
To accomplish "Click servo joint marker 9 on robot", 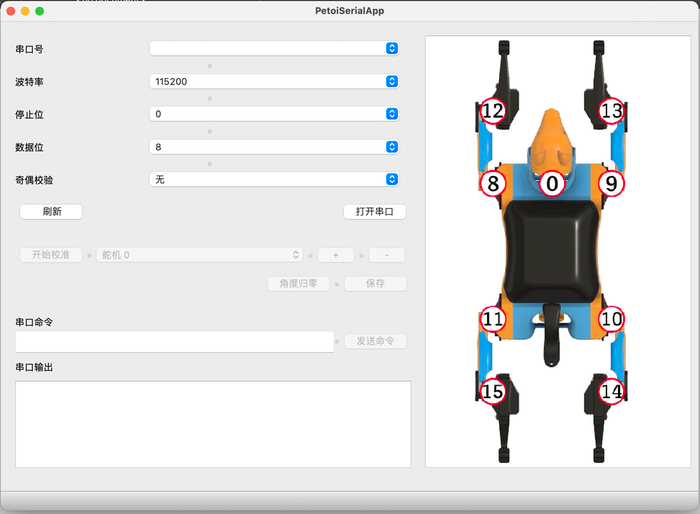I will tap(611, 184).
